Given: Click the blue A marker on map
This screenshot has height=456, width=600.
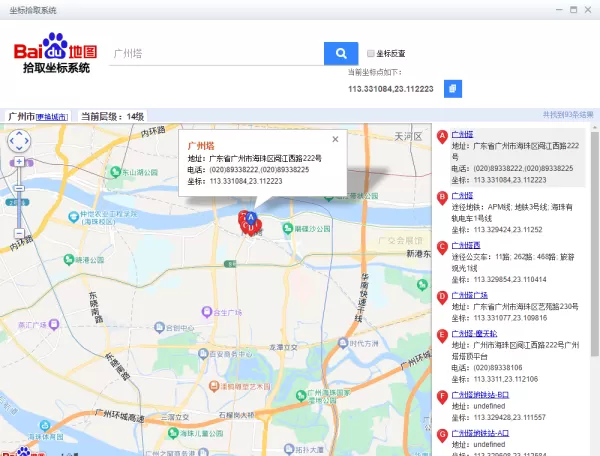Looking at the screenshot, I should (251, 218).
